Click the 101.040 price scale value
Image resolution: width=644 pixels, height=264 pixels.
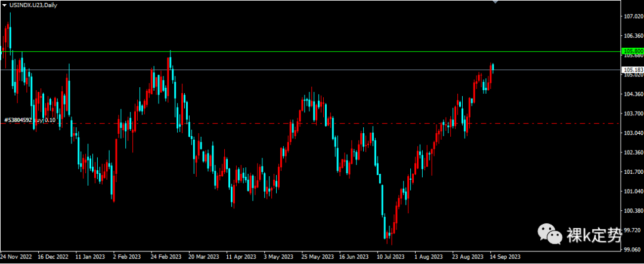[x=633, y=192]
